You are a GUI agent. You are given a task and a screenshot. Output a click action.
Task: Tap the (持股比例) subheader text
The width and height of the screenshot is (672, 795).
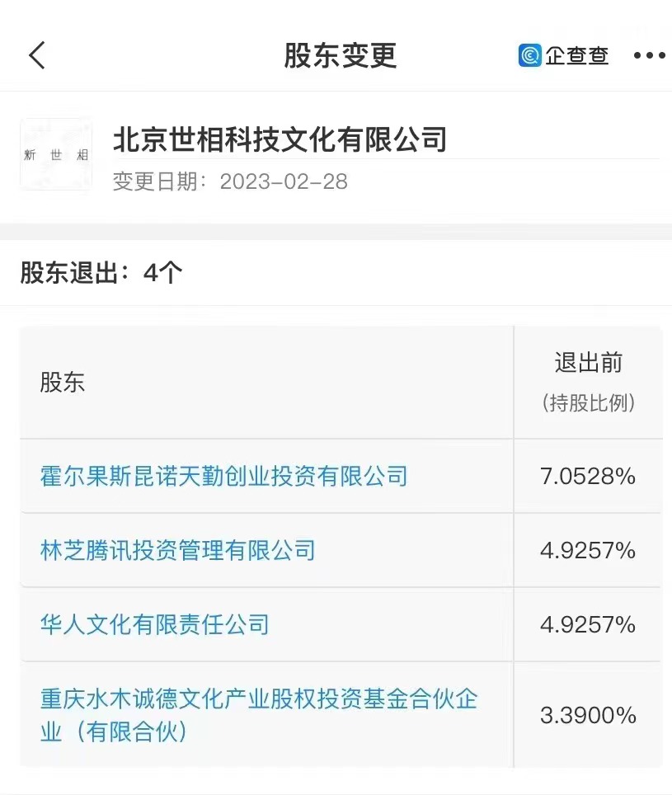tap(589, 403)
